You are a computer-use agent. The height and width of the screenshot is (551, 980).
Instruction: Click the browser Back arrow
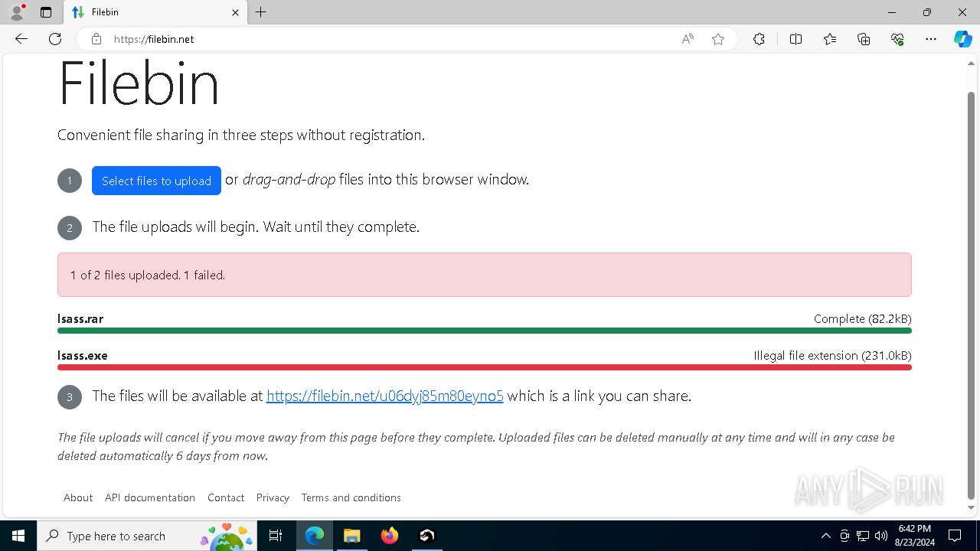click(21, 39)
